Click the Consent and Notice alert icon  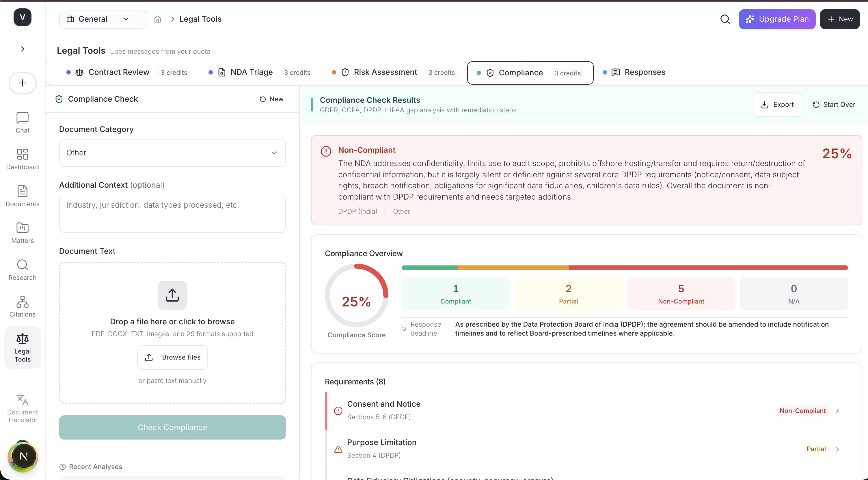[x=338, y=411]
